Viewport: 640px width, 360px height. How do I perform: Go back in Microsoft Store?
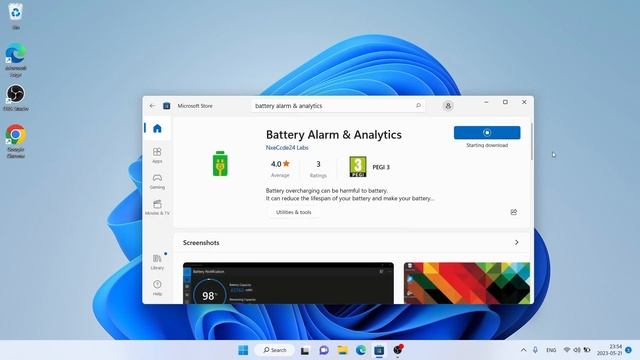click(152, 106)
